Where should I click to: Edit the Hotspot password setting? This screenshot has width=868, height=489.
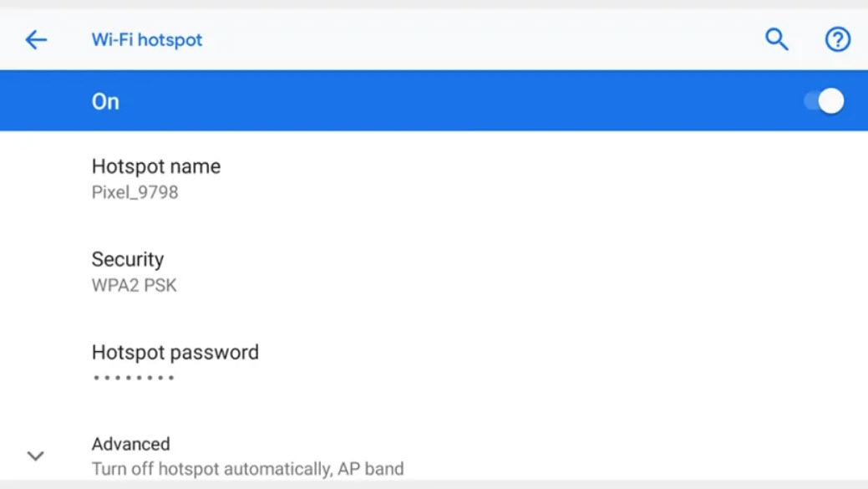tap(175, 352)
